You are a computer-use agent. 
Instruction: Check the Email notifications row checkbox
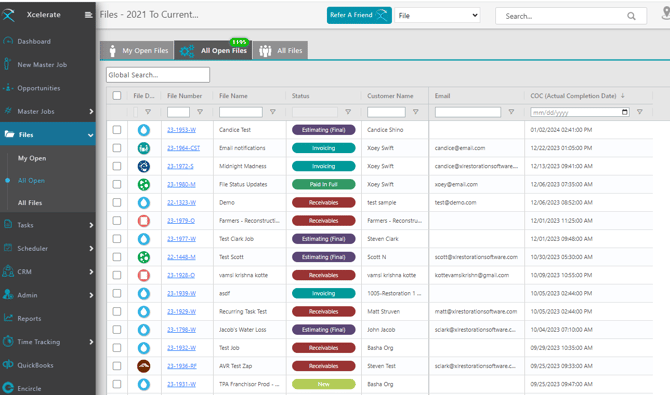(x=117, y=148)
